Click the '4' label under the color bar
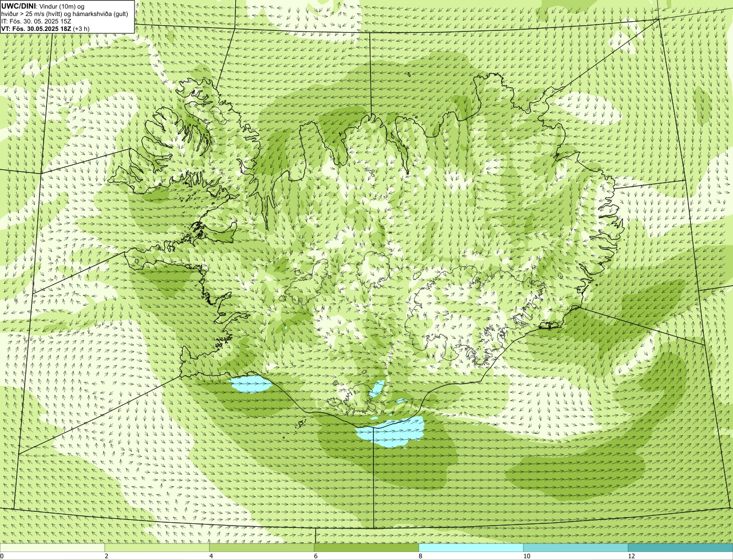The image size is (733, 560). [x=211, y=556]
